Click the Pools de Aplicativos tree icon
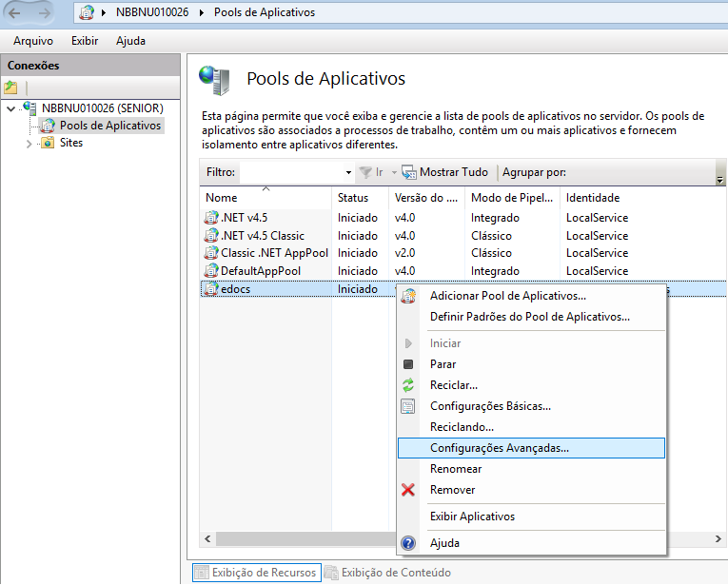728x585 pixels. [x=48, y=126]
